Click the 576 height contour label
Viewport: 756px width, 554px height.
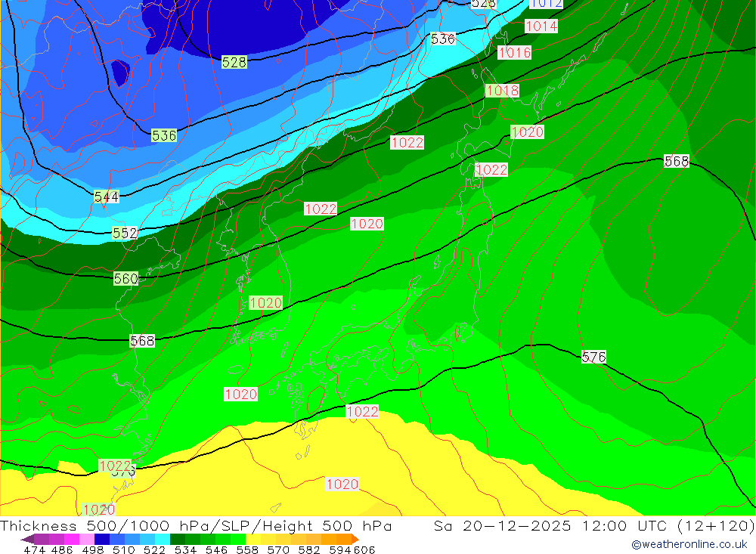point(593,357)
